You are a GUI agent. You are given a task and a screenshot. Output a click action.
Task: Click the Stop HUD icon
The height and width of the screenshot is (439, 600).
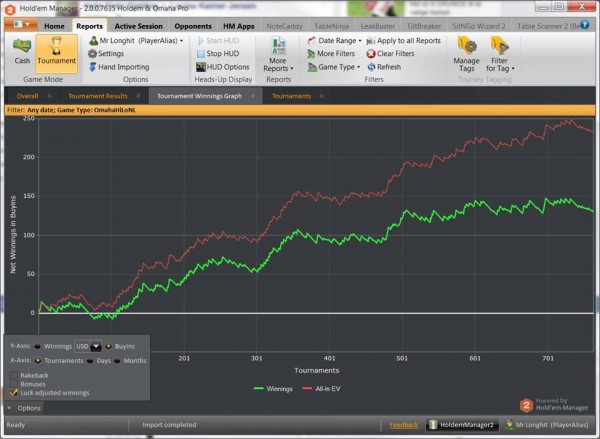pyautogui.click(x=201, y=54)
